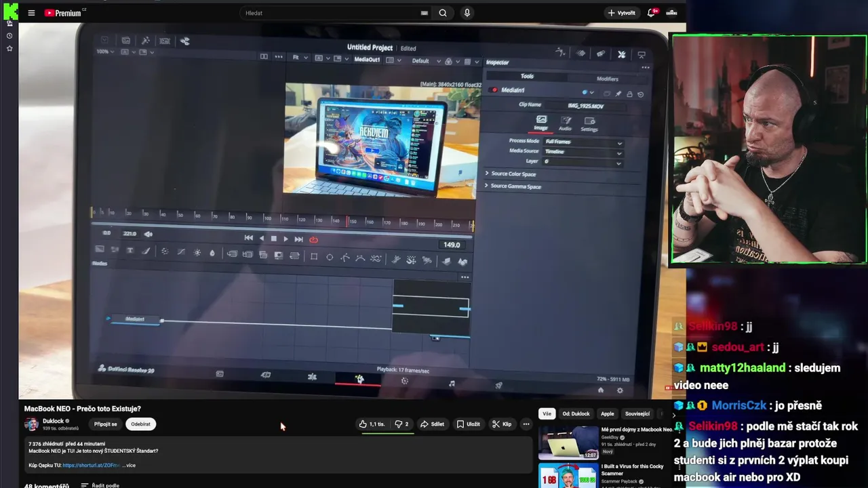The height and width of the screenshot is (488, 868).
Task: Click the red playhead at frame 149
Action: click(x=347, y=222)
